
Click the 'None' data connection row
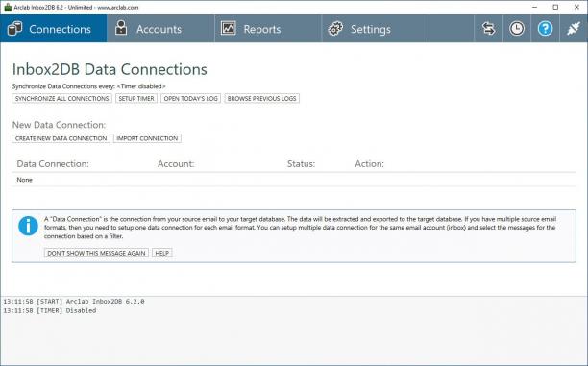(x=294, y=180)
